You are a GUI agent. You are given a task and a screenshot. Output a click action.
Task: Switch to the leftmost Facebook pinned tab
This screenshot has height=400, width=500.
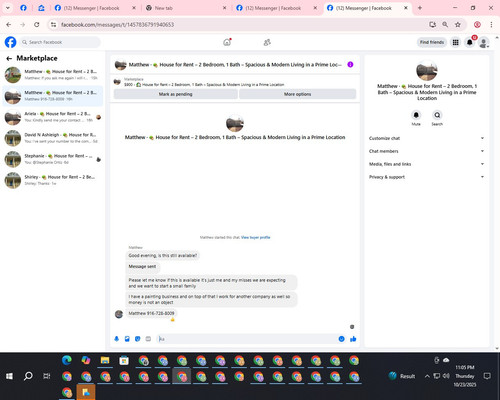pyautogui.click(x=23, y=8)
